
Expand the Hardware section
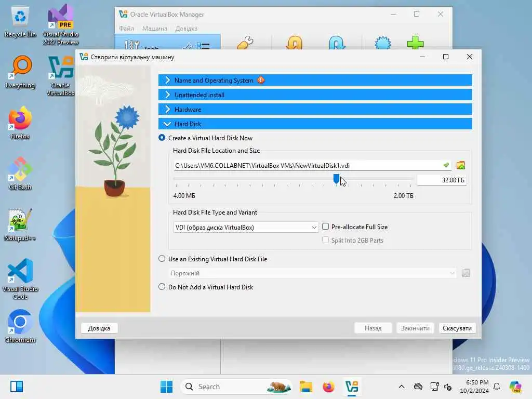315,109
